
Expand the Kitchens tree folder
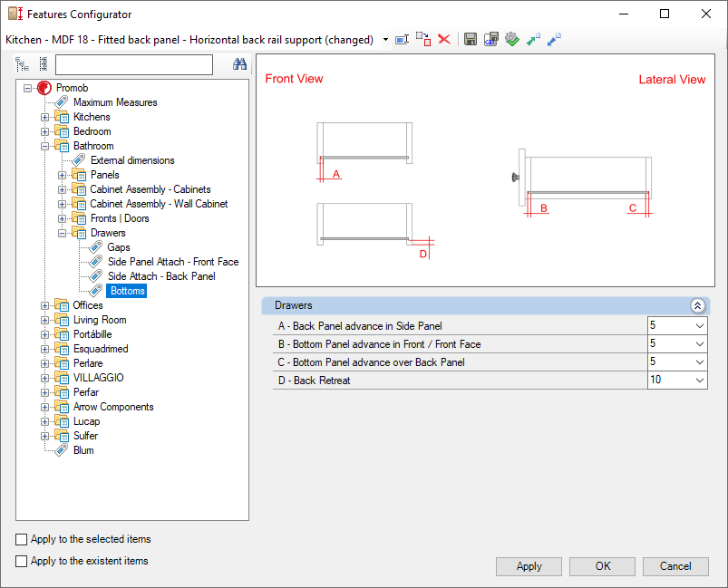click(44, 118)
